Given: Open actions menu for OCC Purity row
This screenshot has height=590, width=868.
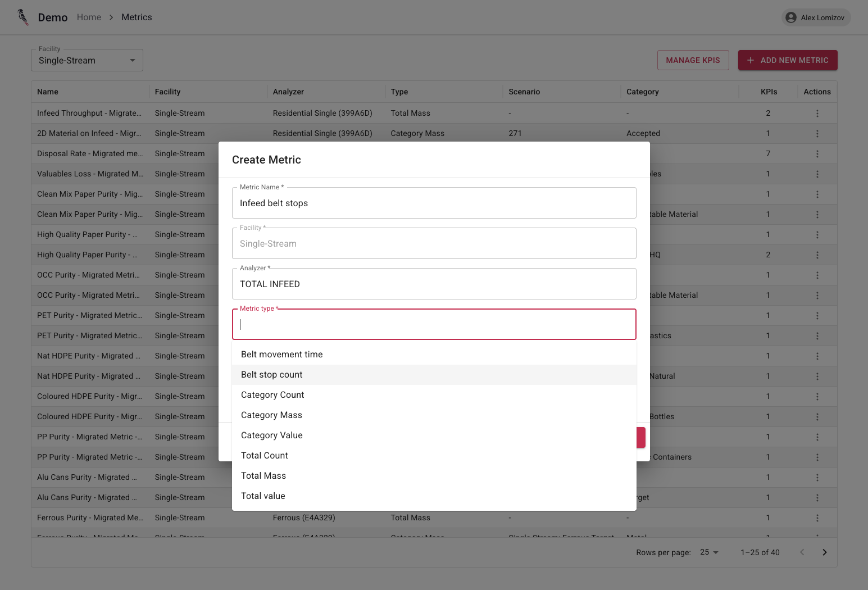Looking at the screenshot, I should 817,275.
